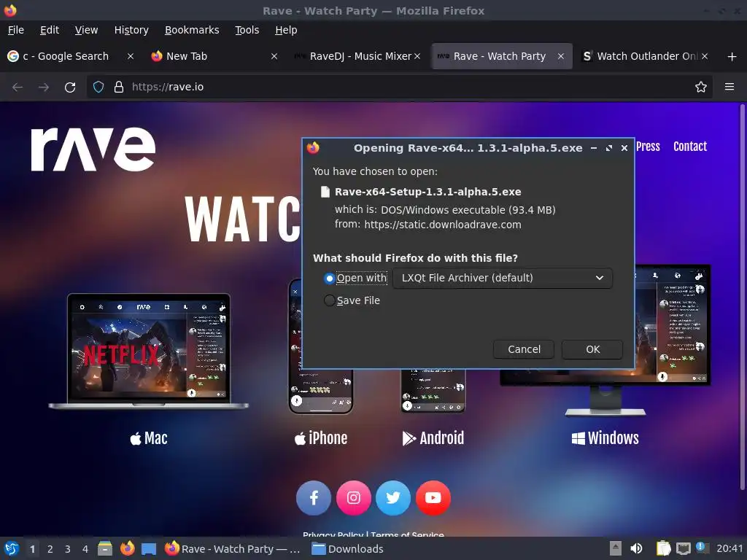Open the Bookmarks menu
Image resolution: width=747 pixels, height=560 pixels.
192,30
